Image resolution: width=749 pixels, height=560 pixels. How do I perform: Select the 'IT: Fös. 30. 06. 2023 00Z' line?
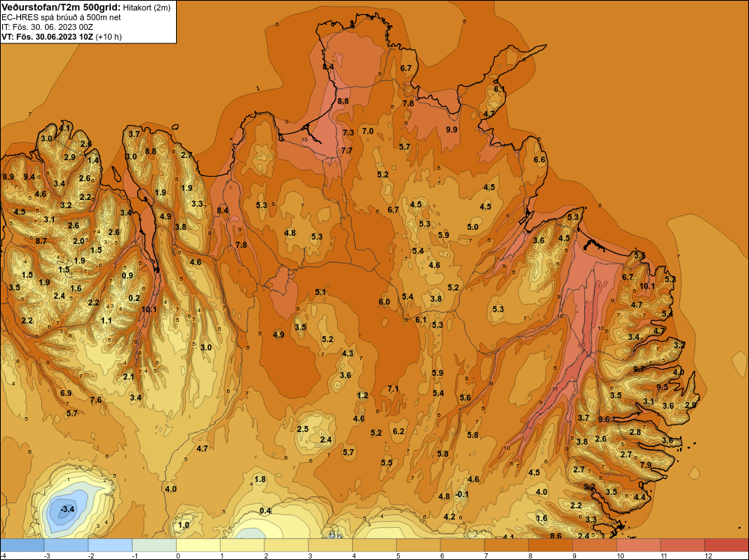47,27
